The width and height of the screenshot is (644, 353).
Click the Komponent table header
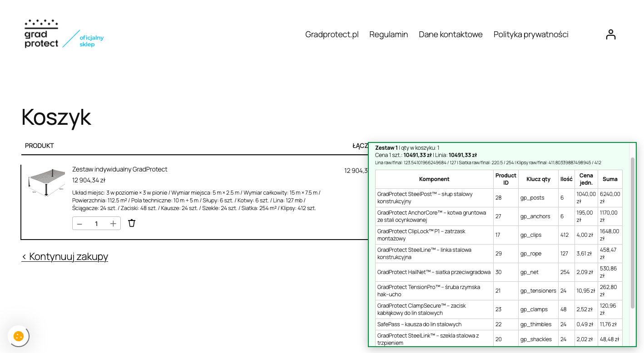pyautogui.click(x=434, y=179)
